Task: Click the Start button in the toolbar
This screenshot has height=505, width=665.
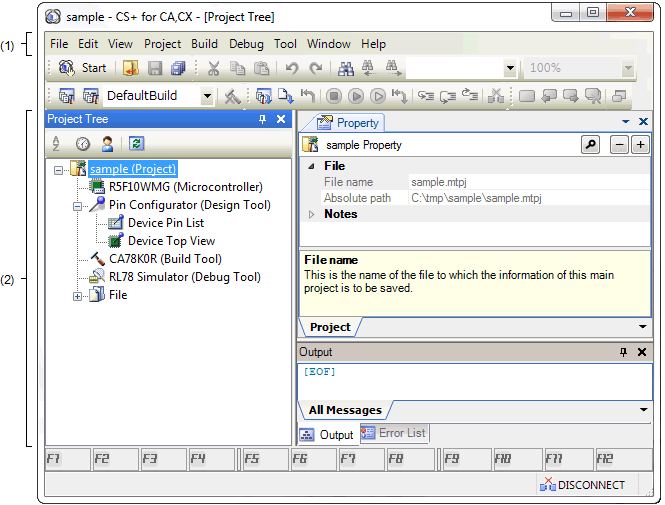Action: (x=82, y=68)
